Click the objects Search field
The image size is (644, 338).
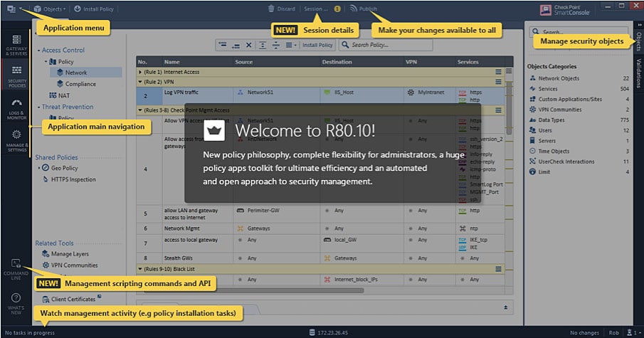579,31
